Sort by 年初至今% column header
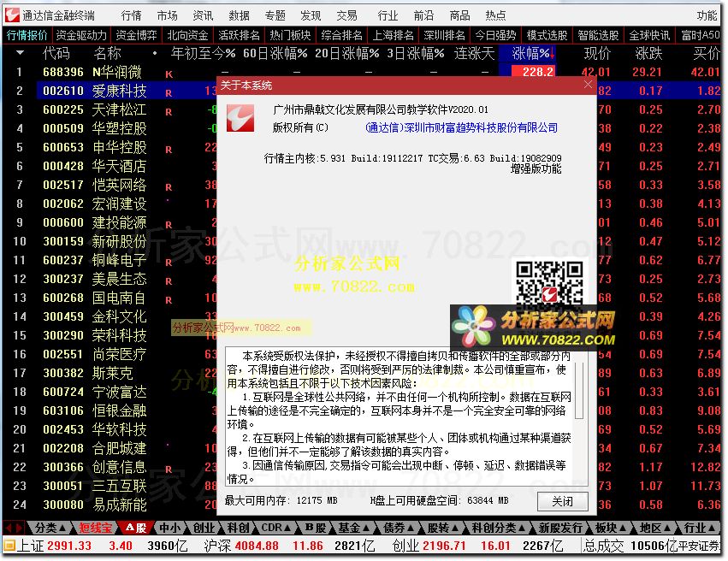 click(203, 53)
